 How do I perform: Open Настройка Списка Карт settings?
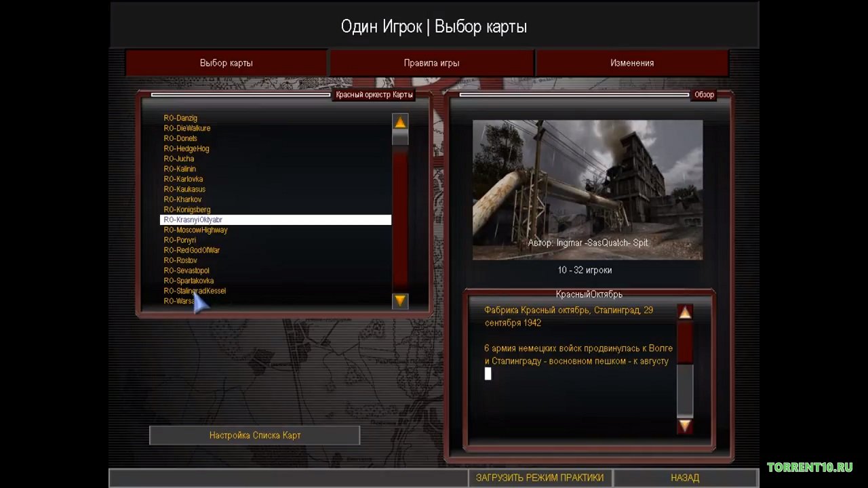click(x=254, y=435)
